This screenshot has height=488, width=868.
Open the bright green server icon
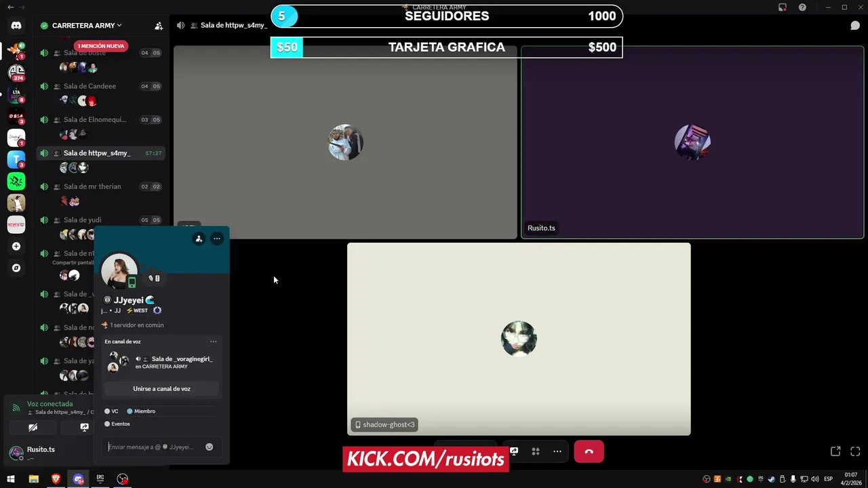tap(16, 181)
